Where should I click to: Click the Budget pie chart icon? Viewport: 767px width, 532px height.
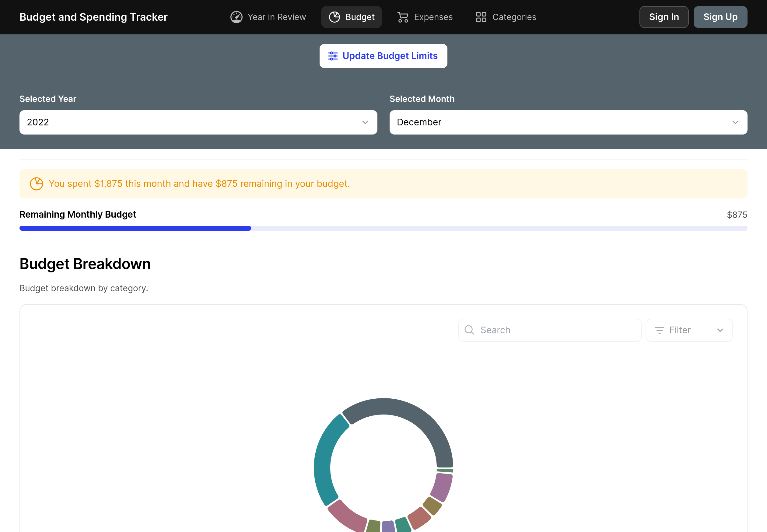[x=334, y=17]
